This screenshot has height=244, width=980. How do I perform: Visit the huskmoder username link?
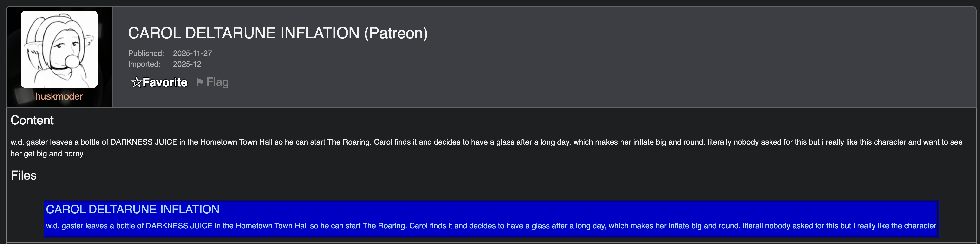tap(59, 96)
